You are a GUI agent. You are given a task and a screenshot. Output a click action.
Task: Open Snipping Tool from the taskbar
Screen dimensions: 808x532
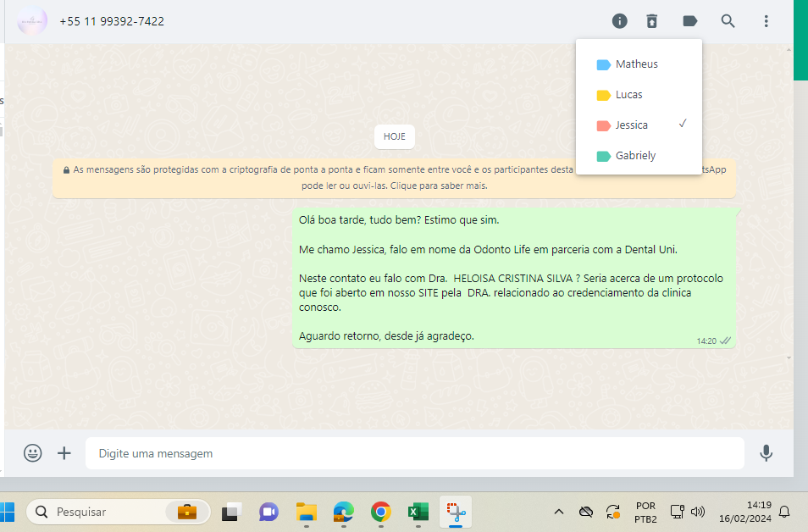456,512
